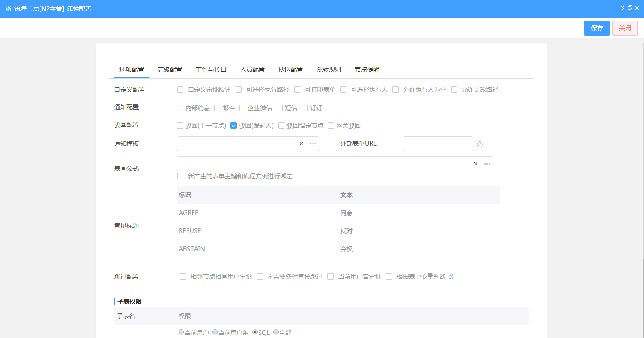The image size is (644, 338).
Task: Enable 可打印表单 checkbox
Action: click(297, 90)
